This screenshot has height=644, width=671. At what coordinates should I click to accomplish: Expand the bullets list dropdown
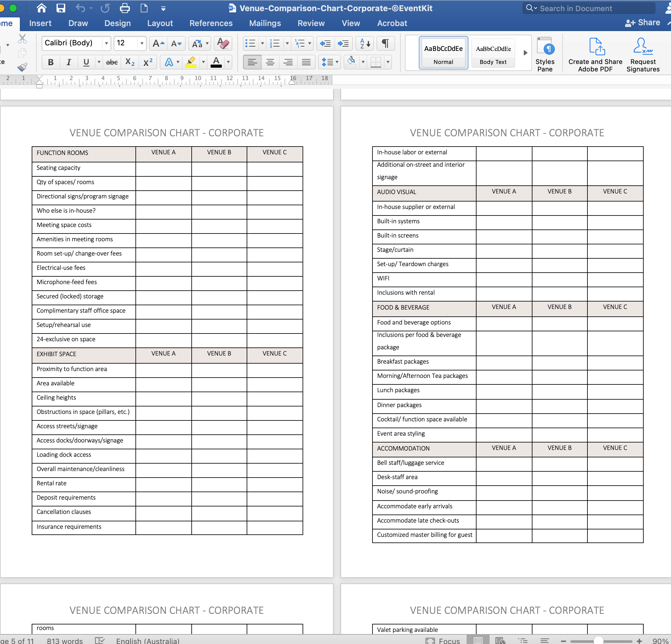[262, 43]
